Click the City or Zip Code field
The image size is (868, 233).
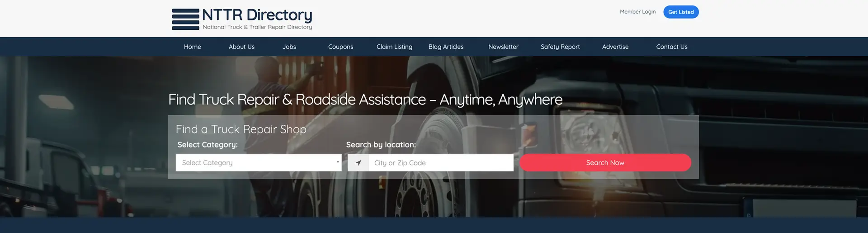pyautogui.click(x=440, y=163)
